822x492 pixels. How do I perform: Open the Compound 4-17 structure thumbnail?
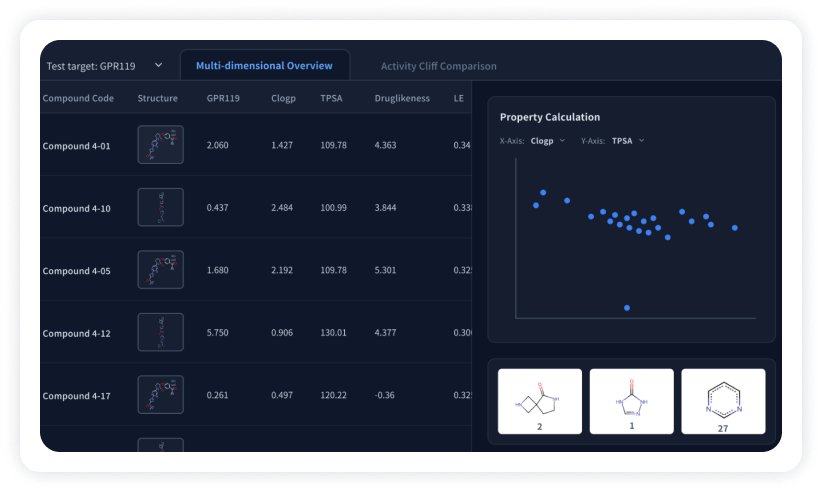tap(160, 395)
